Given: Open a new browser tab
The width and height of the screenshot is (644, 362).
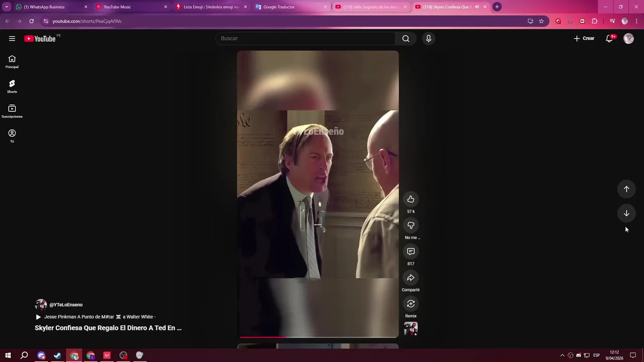Looking at the screenshot, I should click(x=497, y=7).
